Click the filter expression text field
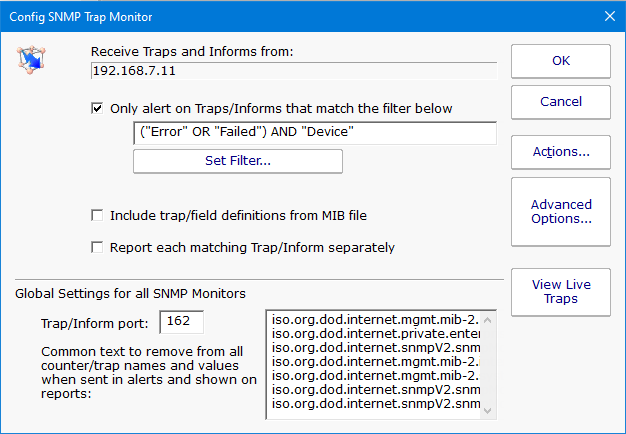Viewport: 626px width, 434px height. click(314, 134)
